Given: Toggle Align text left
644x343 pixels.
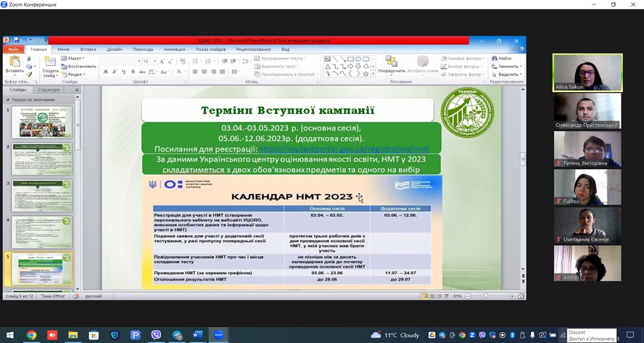Looking at the screenshot, I should pyautogui.click(x=196, y=72).
